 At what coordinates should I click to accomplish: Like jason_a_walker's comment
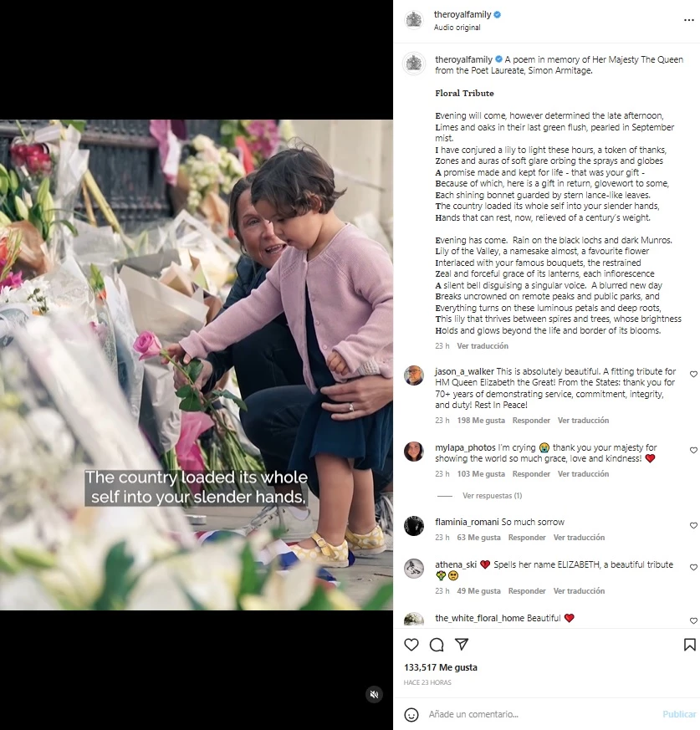pyautogui.click(x=693, y=375)
